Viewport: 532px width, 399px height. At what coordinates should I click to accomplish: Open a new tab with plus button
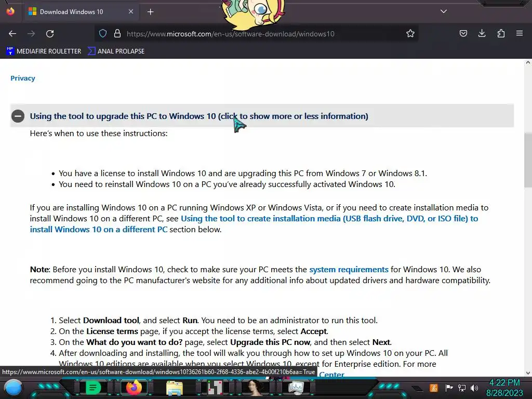150,12
